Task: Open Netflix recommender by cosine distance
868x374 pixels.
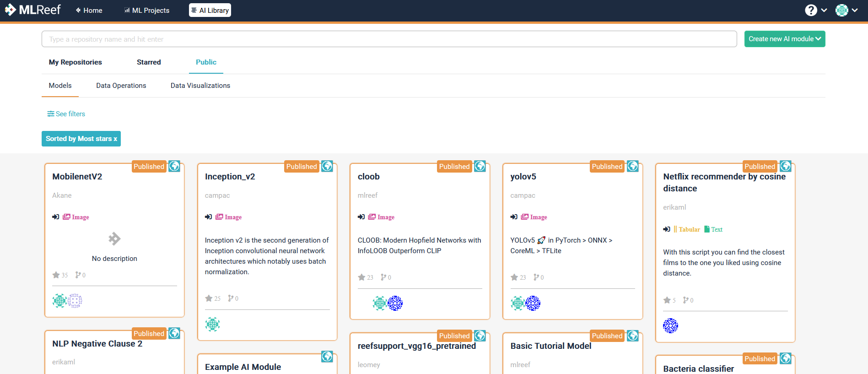Action: [x=724, y=183]
